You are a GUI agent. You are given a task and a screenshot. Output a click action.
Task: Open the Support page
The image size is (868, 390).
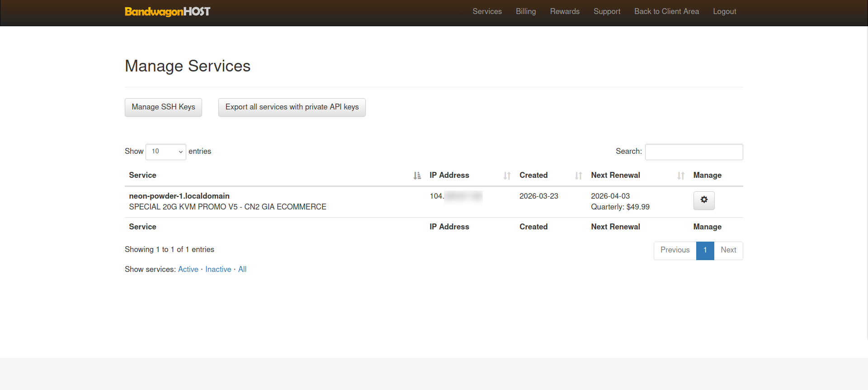click(607, 12)
